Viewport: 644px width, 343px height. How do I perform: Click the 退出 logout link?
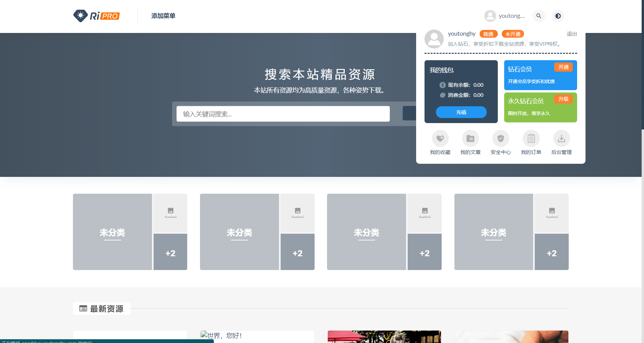click(572, 34)
